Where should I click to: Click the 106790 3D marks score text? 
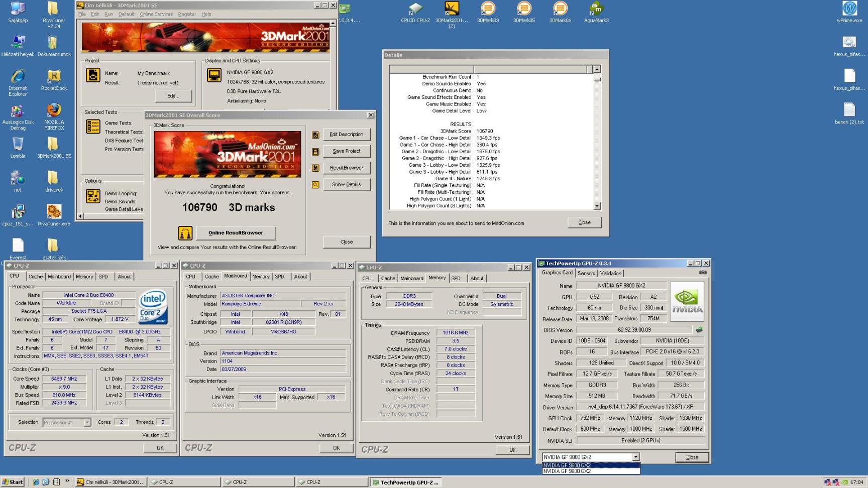(x=229, y=207)
